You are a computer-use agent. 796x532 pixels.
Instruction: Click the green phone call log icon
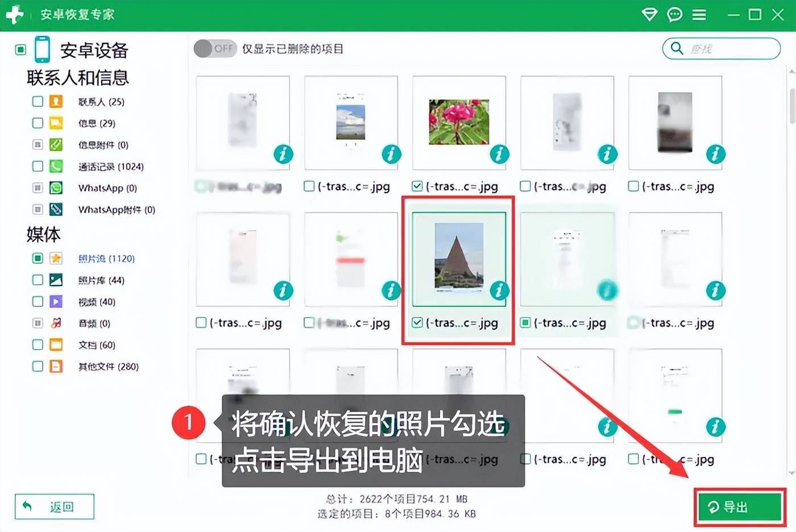click(x=56, y=167)
